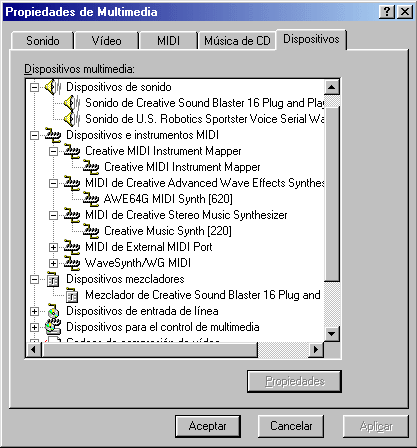Close the Propiedades de Multimedia dialog

405,12
